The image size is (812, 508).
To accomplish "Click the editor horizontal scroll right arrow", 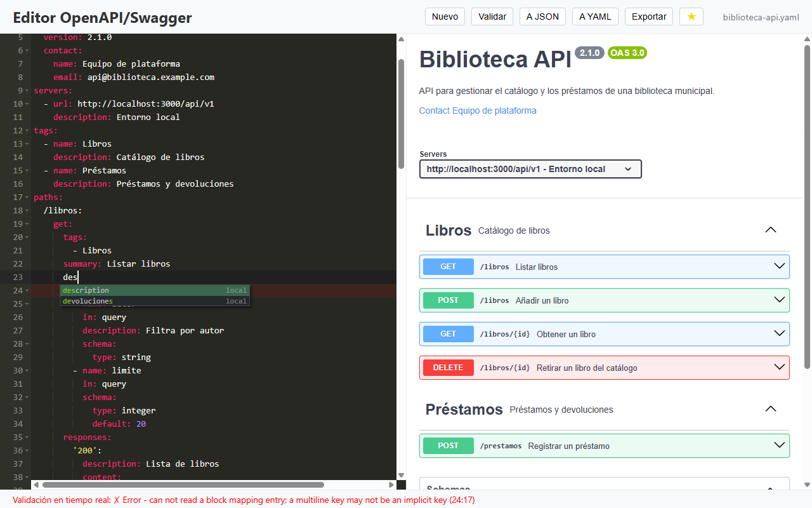I will pos(392,485).
